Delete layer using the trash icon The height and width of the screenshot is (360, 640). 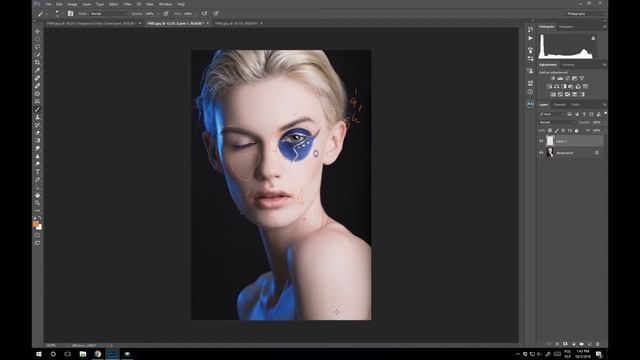598,344
